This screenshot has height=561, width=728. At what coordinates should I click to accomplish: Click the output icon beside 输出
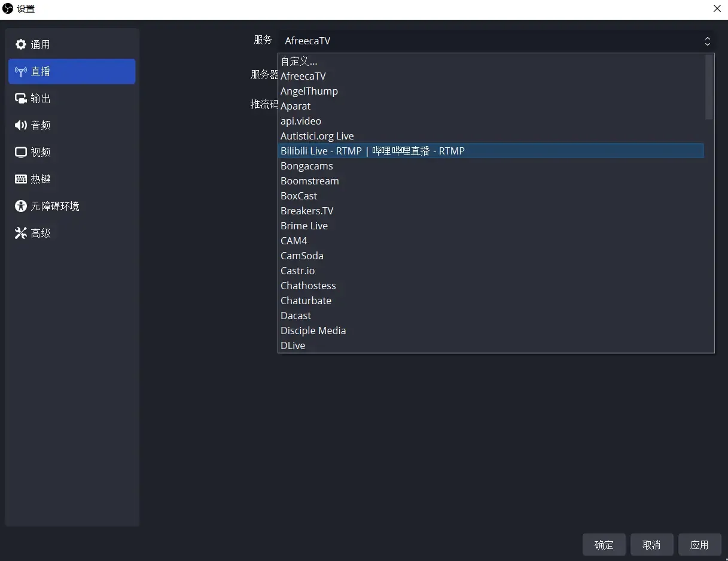coord(21,98)
